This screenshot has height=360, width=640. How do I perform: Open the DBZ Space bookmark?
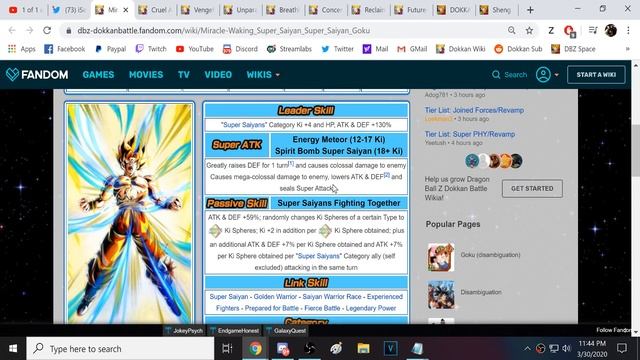(x=573, y=49)
